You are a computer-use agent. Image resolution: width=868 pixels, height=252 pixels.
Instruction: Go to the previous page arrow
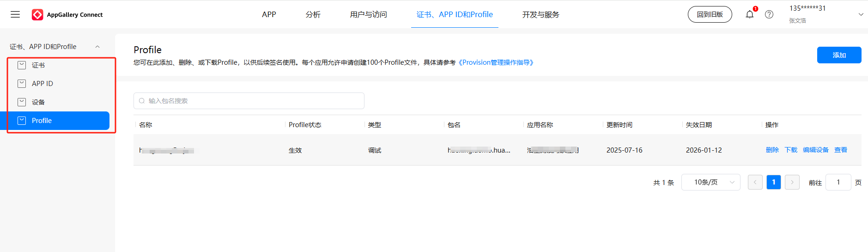point(755,182)
